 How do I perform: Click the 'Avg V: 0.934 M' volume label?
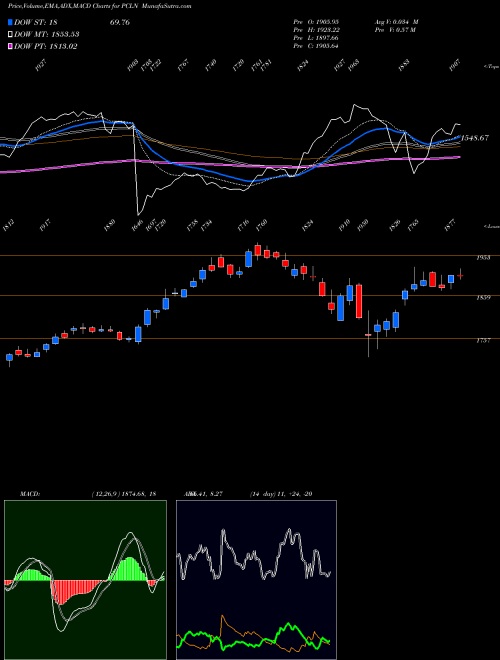396,22
